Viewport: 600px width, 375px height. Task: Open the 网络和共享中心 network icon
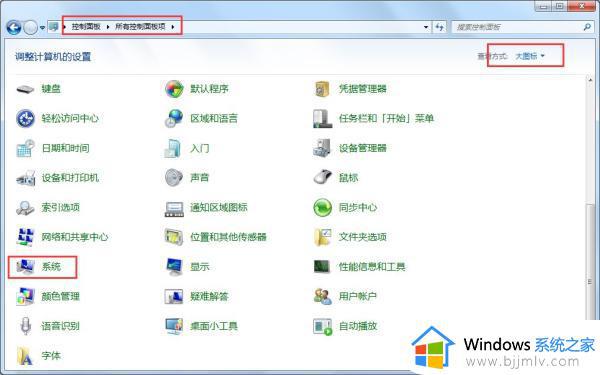(x=25, y=237)
